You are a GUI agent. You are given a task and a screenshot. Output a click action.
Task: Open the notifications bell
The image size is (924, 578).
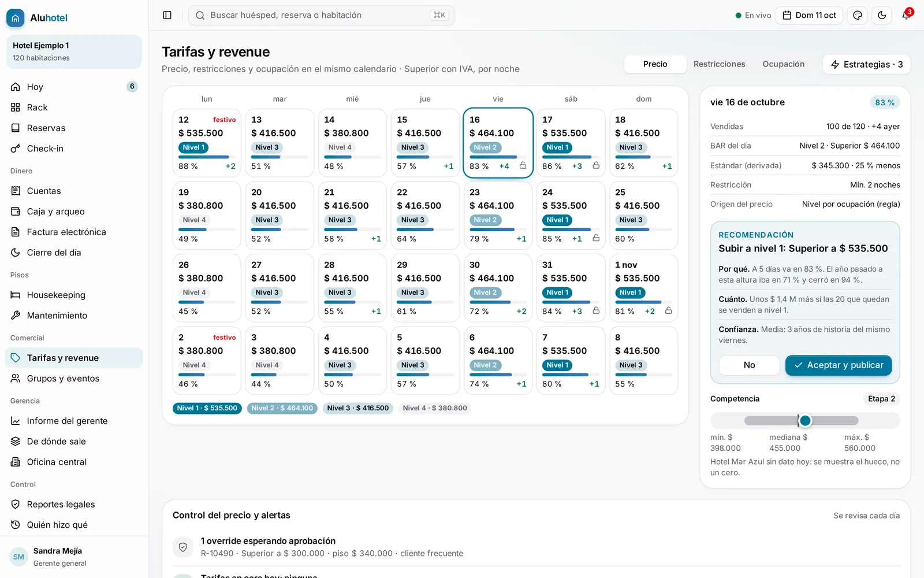coord(906,16)
